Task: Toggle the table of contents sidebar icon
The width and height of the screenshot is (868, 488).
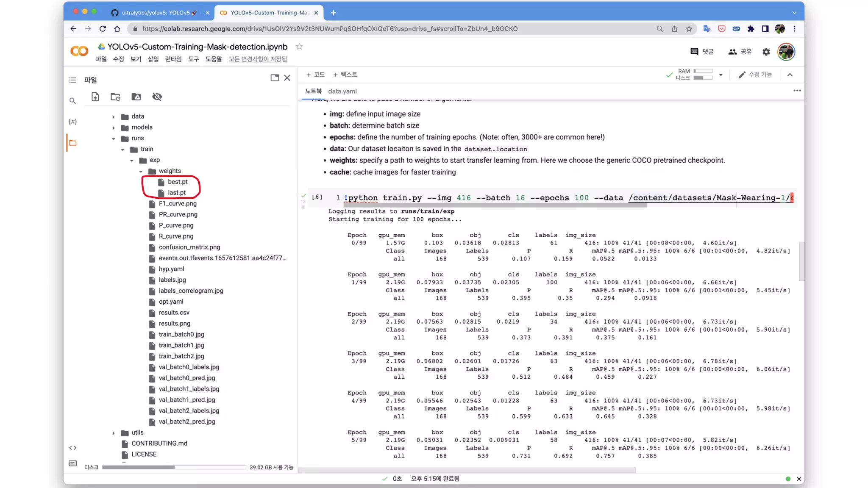Action: click(72, 80)
